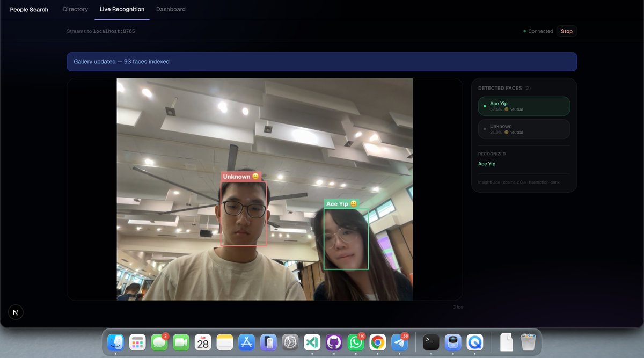
Task: Click the Connected status indicator
Action: (538, 31)
